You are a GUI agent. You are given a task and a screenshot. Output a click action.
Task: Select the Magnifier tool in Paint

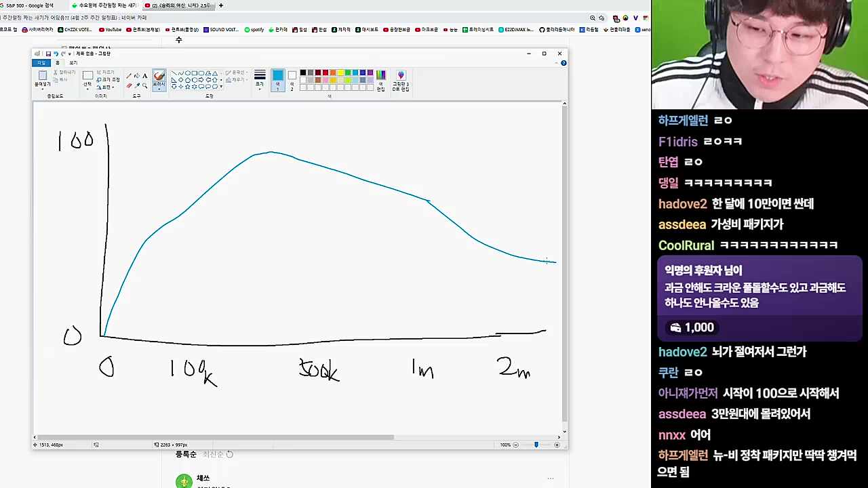click(x=144, y=85)
